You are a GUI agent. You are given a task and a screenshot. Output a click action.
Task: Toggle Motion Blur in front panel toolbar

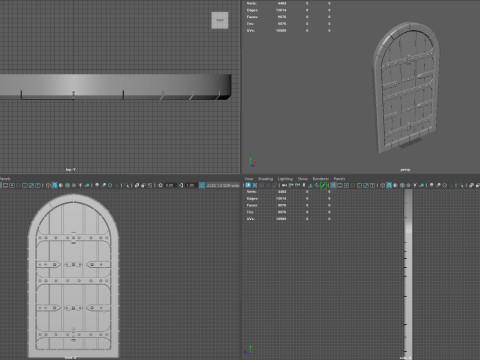click(x=103, y=185)
